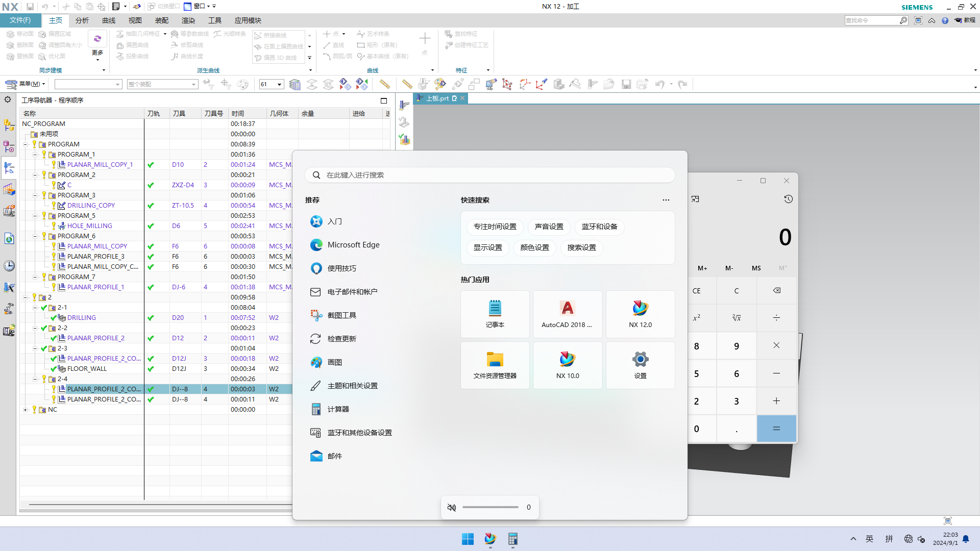This screenshot has height=551, width=980.
Task: Open the 整个装配 selection scope dropdown
Action: point(162,84)
